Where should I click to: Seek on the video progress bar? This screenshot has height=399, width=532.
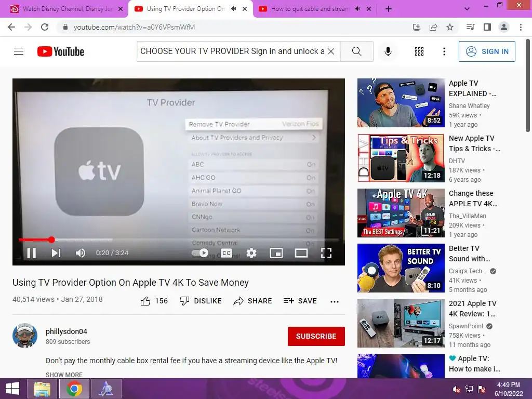(179, 240)
